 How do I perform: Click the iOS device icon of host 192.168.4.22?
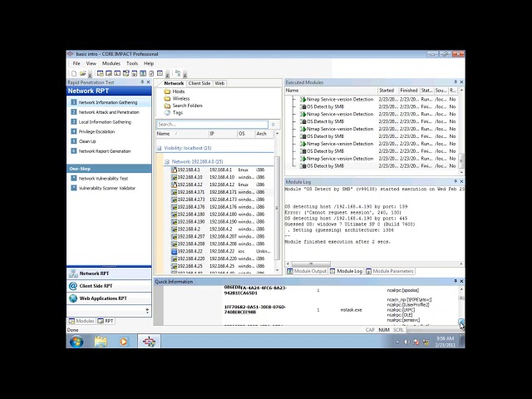point(174,251)
